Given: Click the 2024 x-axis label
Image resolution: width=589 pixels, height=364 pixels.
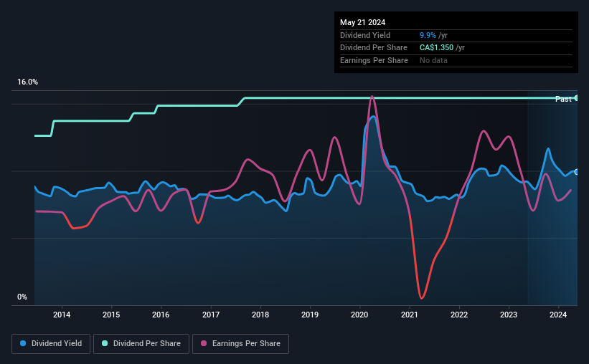Looking at the screenshot, I should [x=558, y=315].
